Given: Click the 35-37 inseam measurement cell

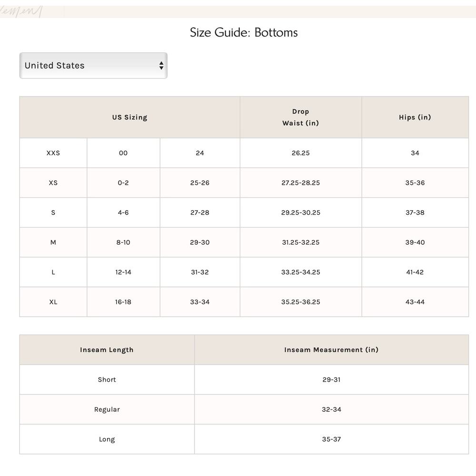Looking at the screenshot, I should click(x=331, y=439).
